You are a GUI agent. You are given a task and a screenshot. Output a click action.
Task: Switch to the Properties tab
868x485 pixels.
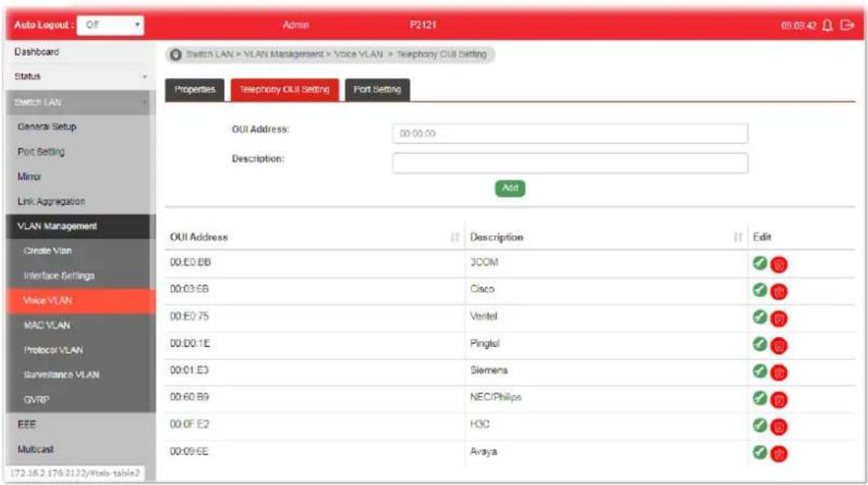click(x=195, y=90)
